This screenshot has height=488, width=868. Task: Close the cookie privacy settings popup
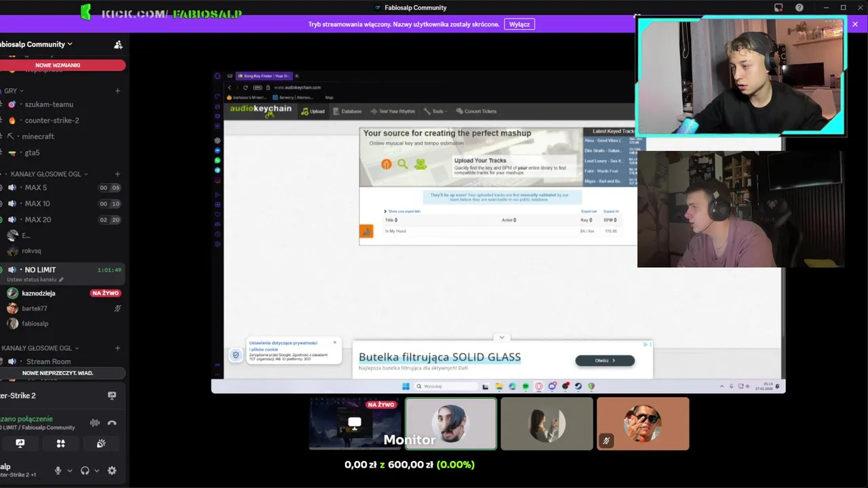(334, 342)
